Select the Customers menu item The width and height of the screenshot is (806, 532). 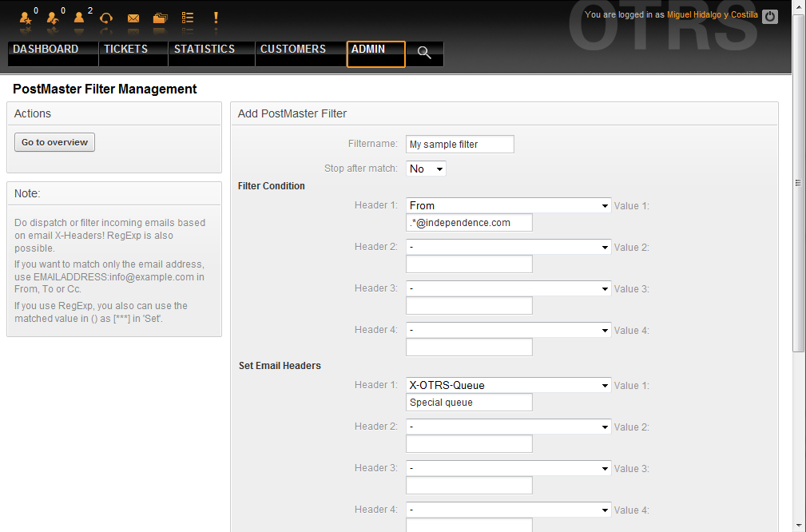click(293, 50)
